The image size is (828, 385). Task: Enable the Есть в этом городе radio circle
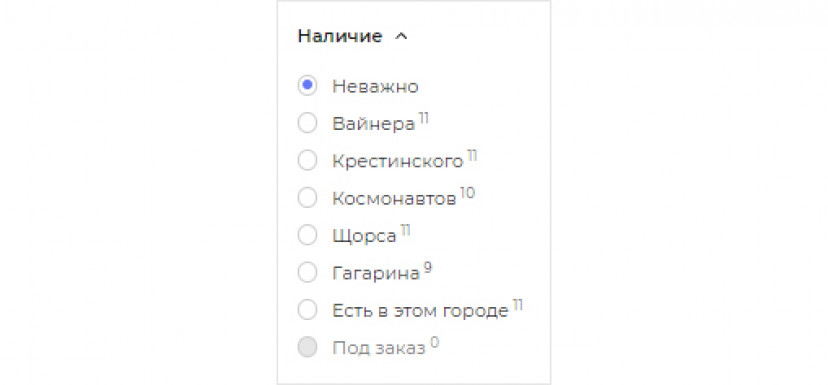click(307, 310)
